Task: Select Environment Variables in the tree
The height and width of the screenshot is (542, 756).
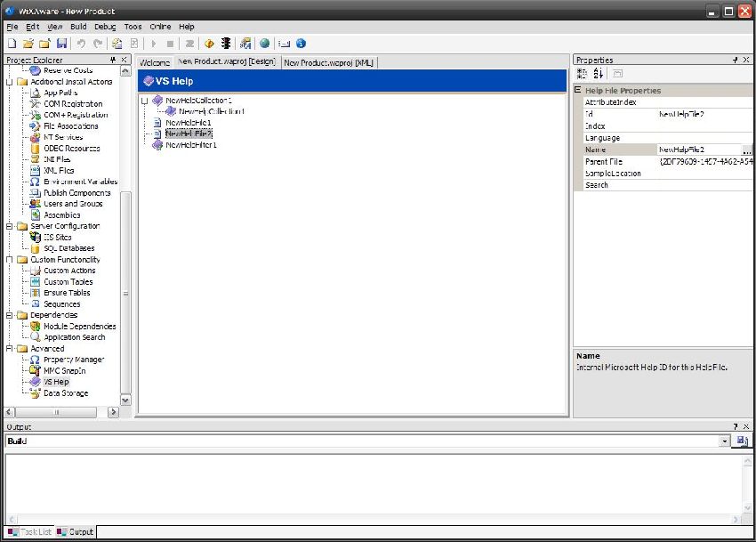Action: pos(81,182)
